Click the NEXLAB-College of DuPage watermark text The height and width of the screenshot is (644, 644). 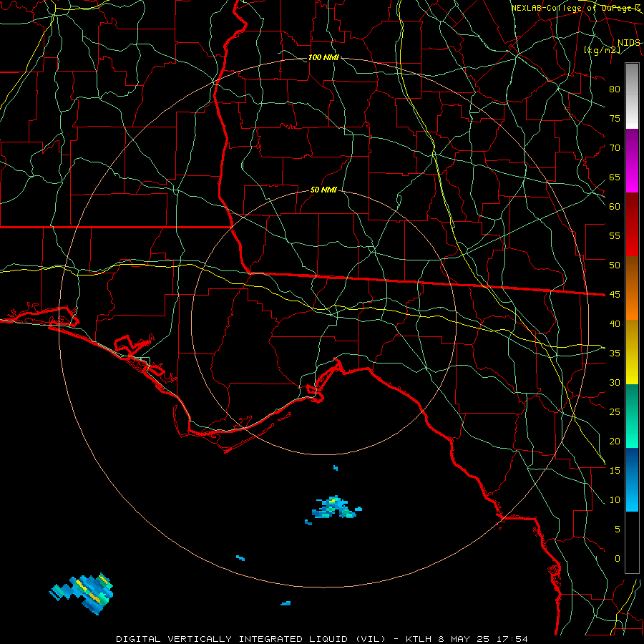click(x=576, y=8)
